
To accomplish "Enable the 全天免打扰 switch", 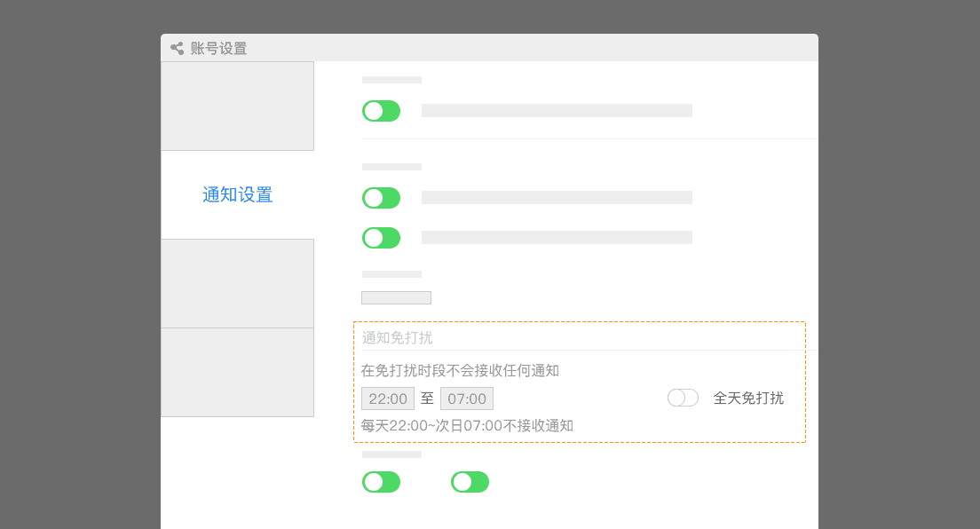I will tap(683, 398).
